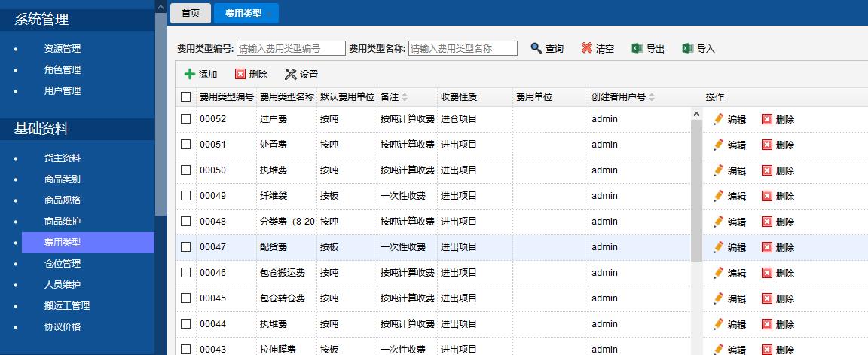Switch to the 首页 tab
868x355 pixels.
[191, 13]
